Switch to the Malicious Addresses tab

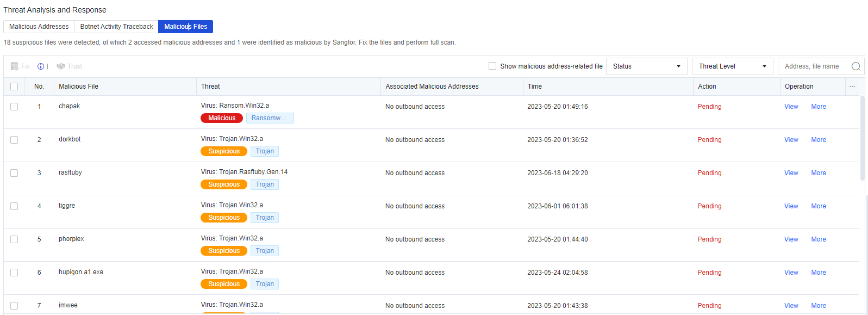(x=39, y=27)
